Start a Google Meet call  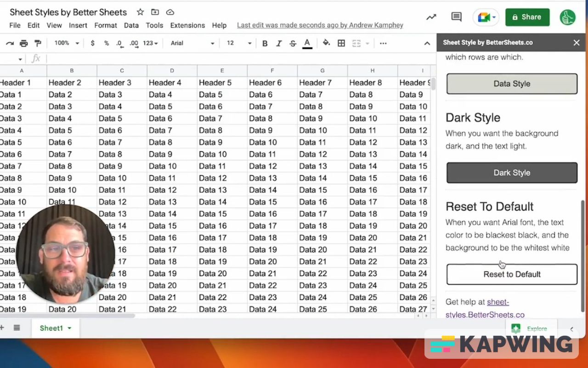click(x=486, y=17)
